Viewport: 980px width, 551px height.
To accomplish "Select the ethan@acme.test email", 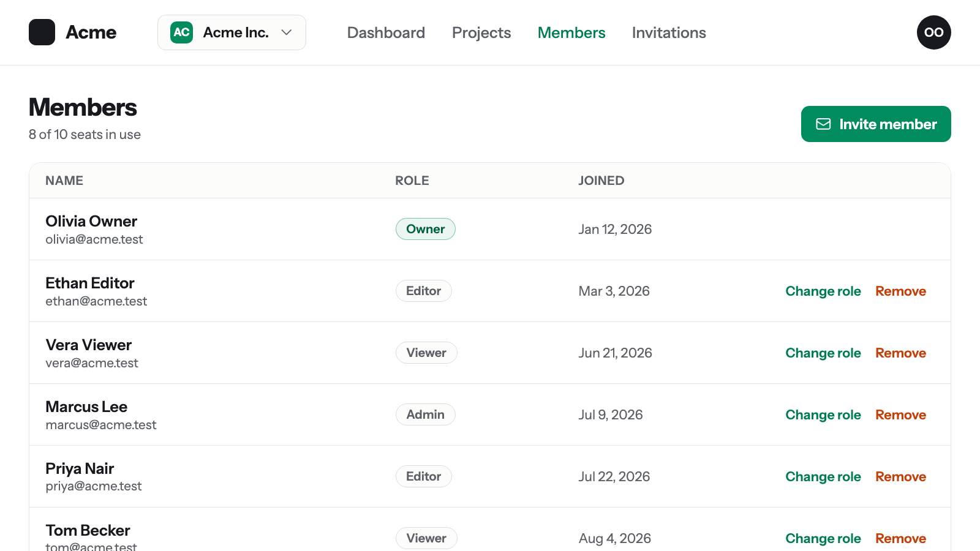I will (x=96, y=301).
